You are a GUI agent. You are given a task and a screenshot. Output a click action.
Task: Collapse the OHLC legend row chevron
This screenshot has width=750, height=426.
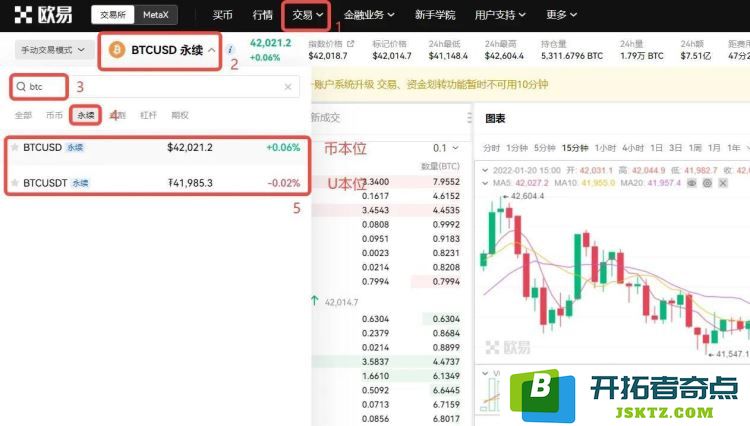click(x=485, y=170)
